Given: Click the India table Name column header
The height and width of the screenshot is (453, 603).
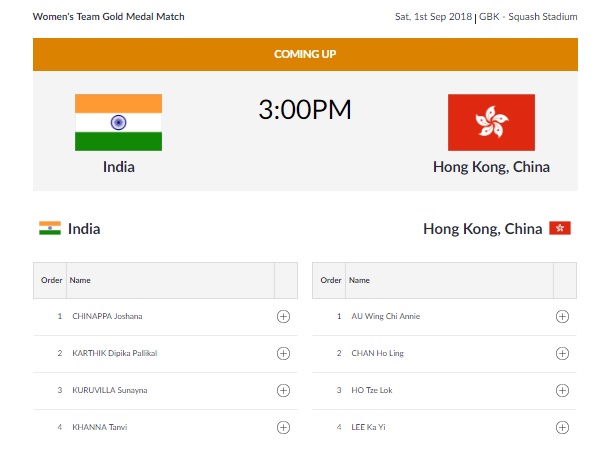Looking at the screenshot, I should 80,280.
